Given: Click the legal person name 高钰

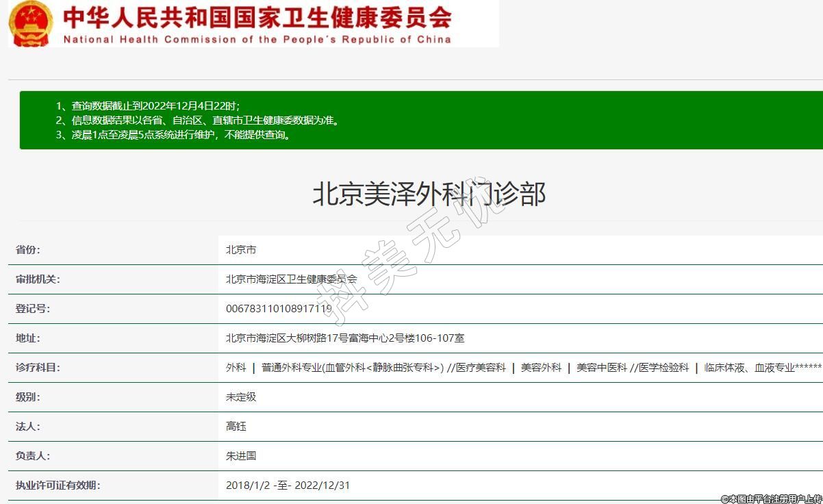Looking at the screenshot, I should 236,427.
